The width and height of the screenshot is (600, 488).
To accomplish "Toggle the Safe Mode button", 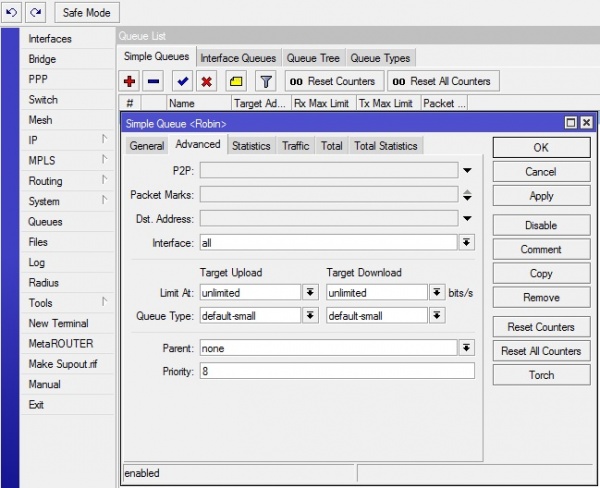I will [x=87, y=13].
